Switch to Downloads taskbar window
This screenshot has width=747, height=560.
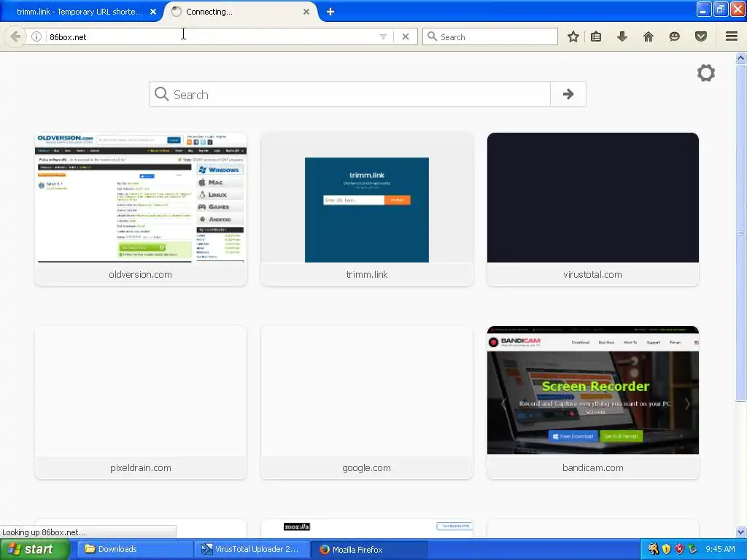coord(133,550)
